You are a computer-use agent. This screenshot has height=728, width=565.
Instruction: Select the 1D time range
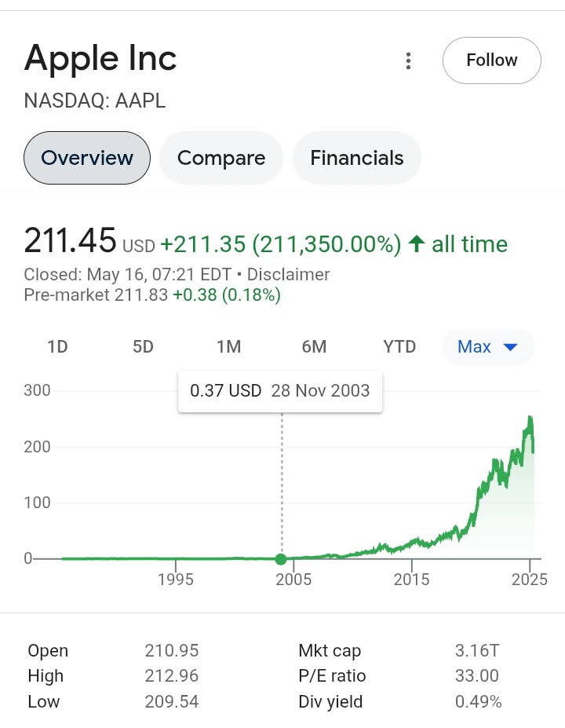[57, 346]
